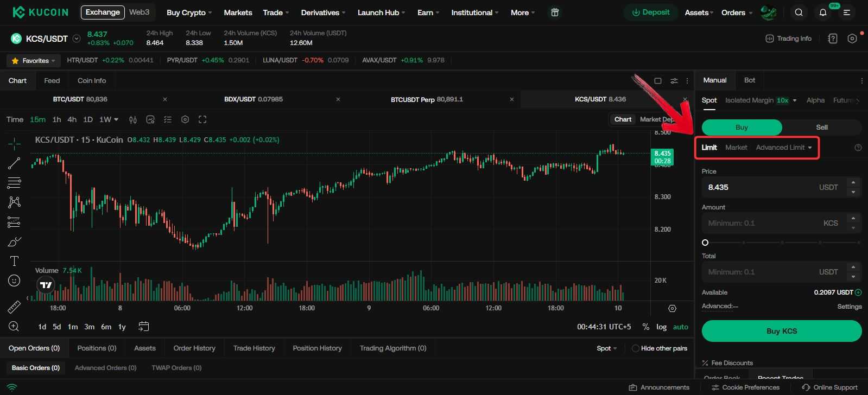Toggle percent scale on chart
The width and height of the screenshot is (868, 395).
[645, 327]
